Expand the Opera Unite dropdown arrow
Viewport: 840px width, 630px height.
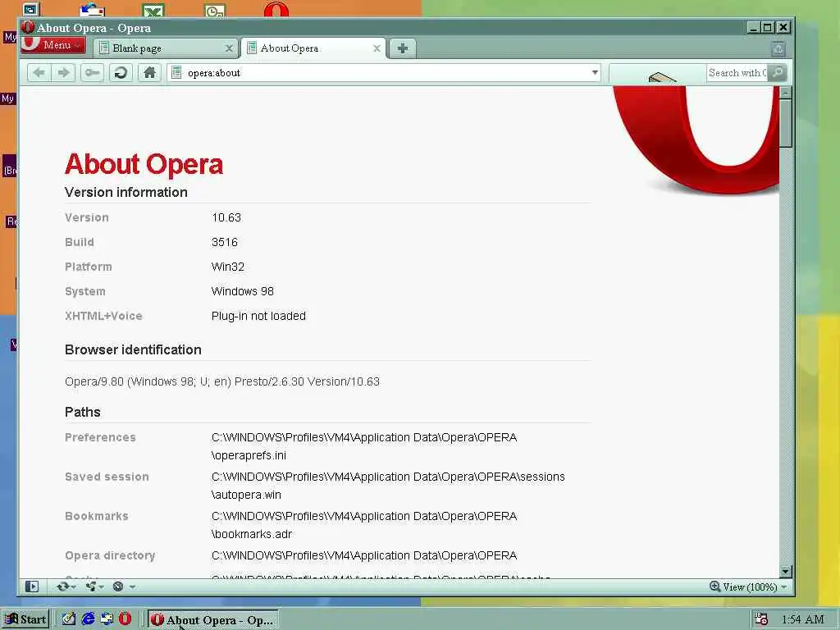(x=101, y=587)
